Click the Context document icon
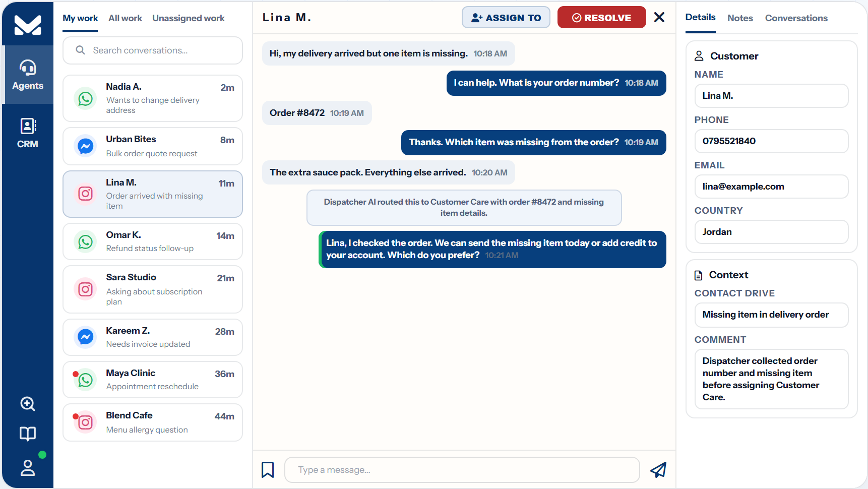868x489 pixels. click(699, 275)
